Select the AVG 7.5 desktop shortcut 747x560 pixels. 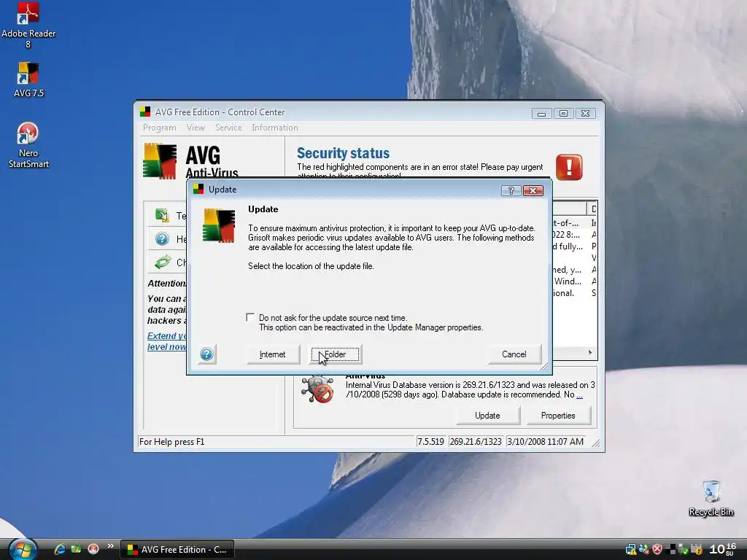click(x=28, y=79)
